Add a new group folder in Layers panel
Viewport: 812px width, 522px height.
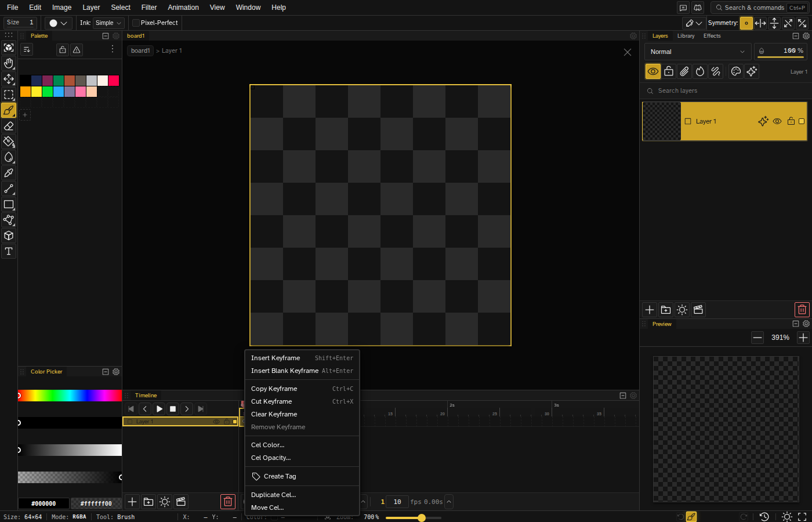tap(666, 310)
